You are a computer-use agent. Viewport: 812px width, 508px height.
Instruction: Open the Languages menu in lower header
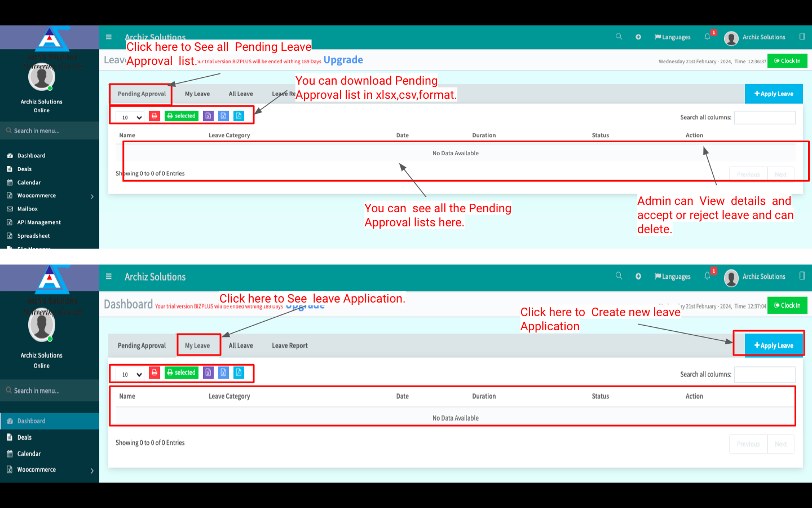673,277
